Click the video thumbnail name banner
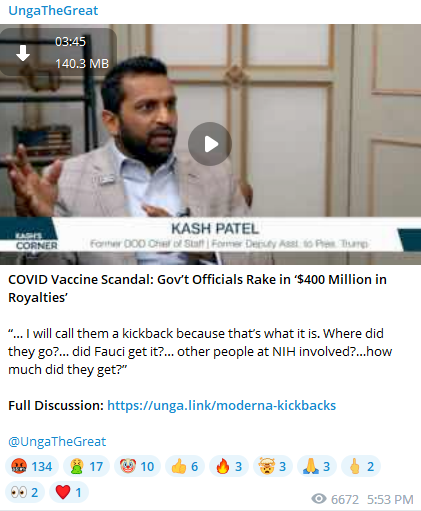The width and height of the screenshot is (421, 511). point(210,235)
